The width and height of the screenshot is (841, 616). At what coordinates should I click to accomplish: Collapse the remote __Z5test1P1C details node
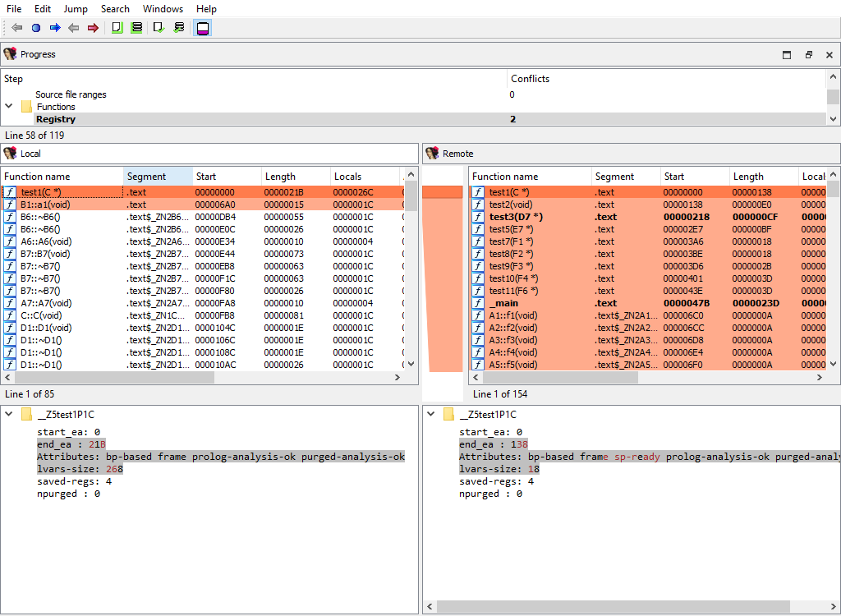pyautogui.click(x=430, y=414)
